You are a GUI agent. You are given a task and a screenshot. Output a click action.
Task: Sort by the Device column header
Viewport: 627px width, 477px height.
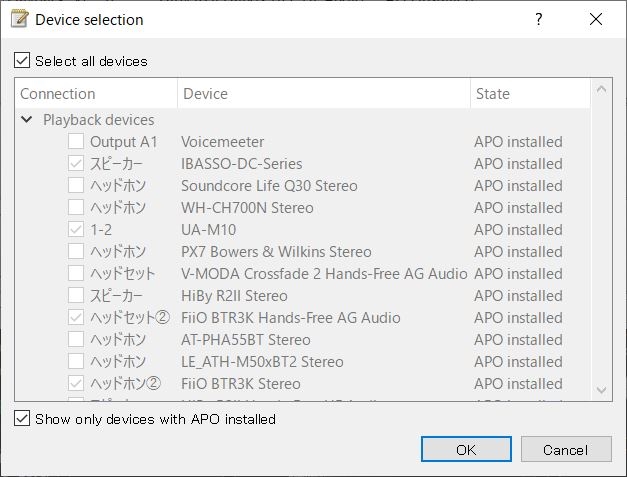click(x=323, y=94)
